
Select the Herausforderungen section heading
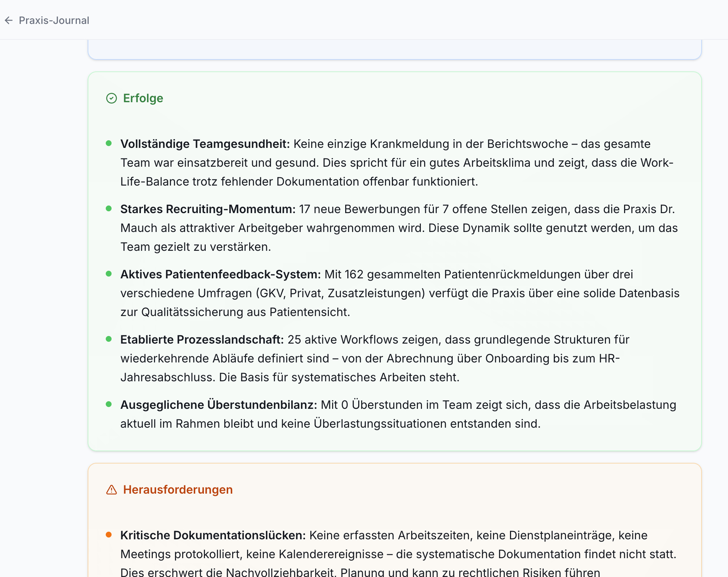click(x=178, y=490)
